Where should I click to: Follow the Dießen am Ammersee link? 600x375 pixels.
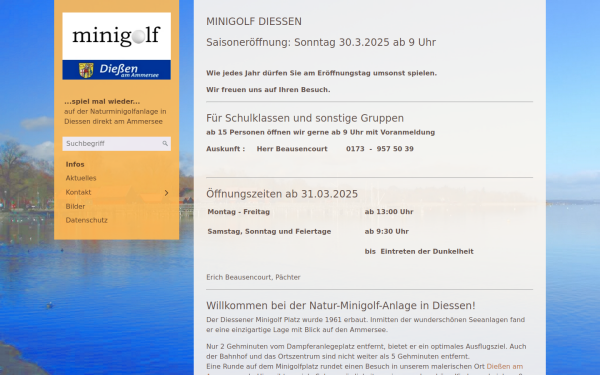click(504, 366)
